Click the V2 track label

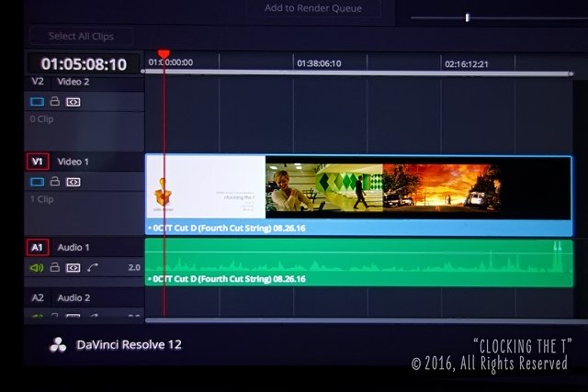38,82
